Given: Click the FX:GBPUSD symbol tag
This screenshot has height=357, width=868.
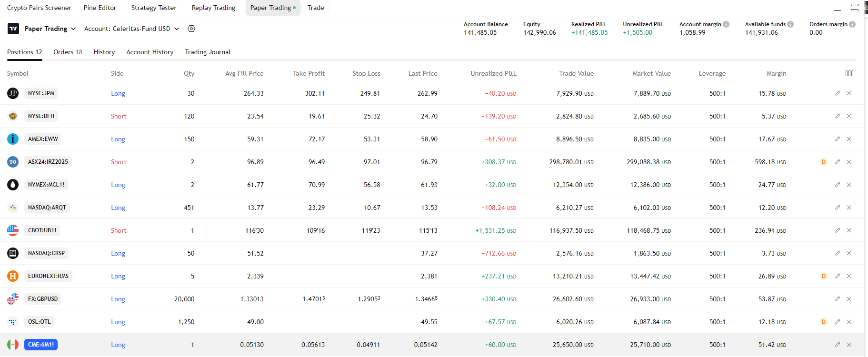Looking at the screenshot, I should pyautogui.click(x=43, y=299).
